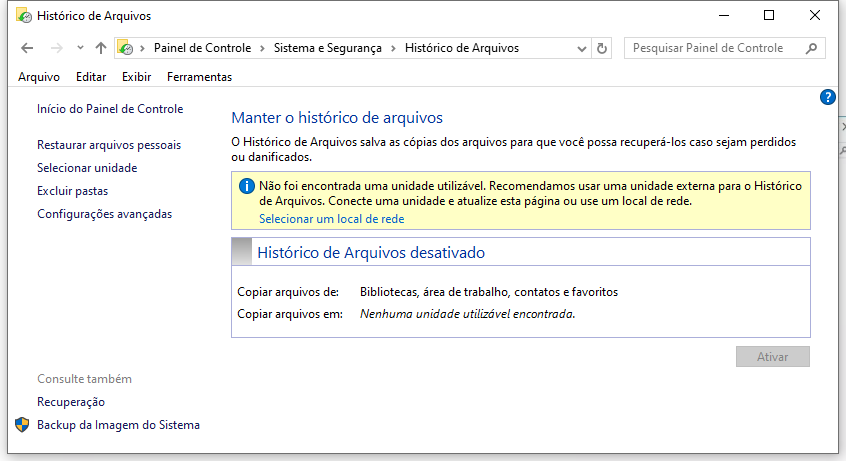Click the File History icon in the address bar
This screenshot has width=846, height=461.
[126, 48]
